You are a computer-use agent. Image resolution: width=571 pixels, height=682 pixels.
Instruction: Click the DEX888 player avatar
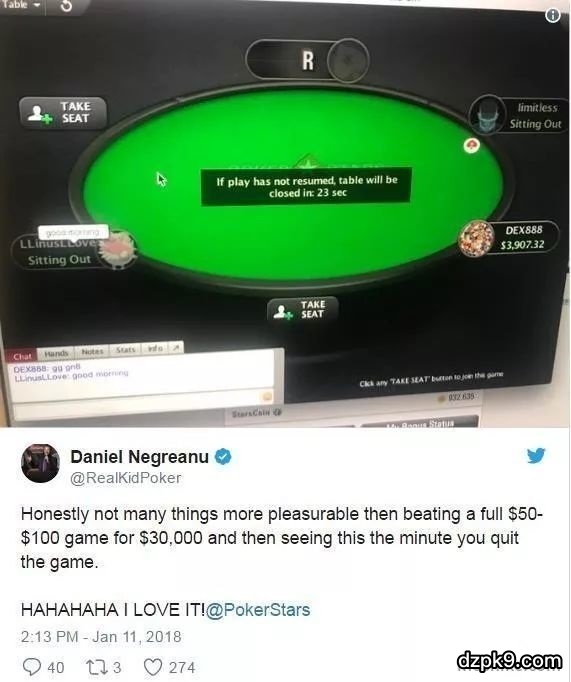click(x=477, y=237)
